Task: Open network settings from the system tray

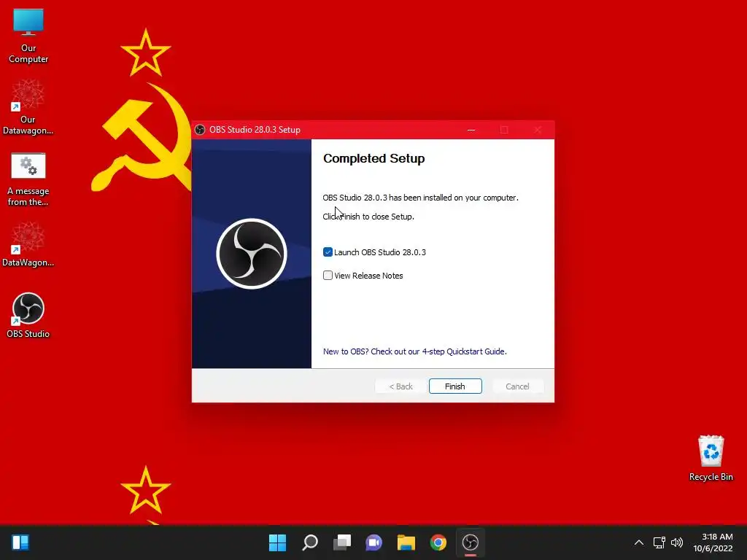Action: tap(659, 542)
